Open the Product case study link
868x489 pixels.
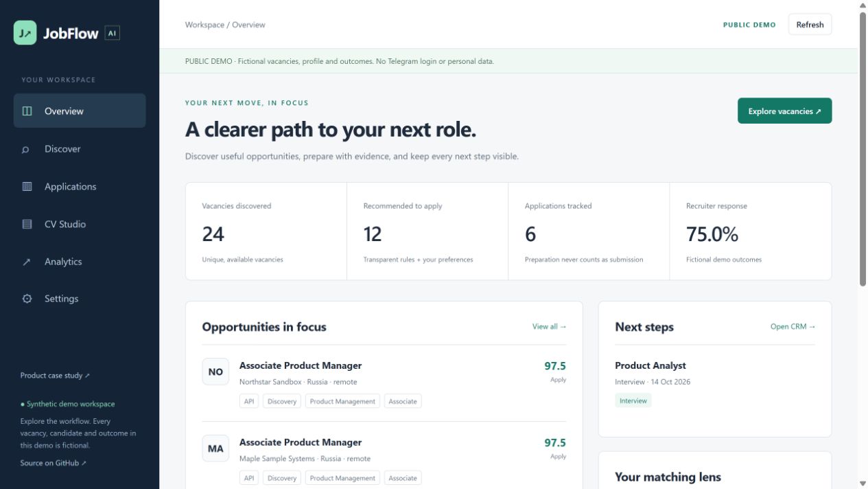tap(56, 376)
